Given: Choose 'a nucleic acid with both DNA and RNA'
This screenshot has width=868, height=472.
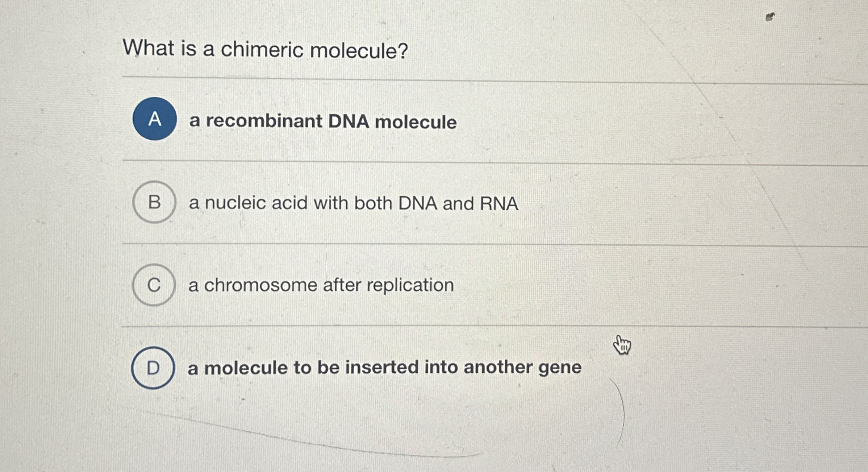Looking at the screenshot, I should pos(353,204).
